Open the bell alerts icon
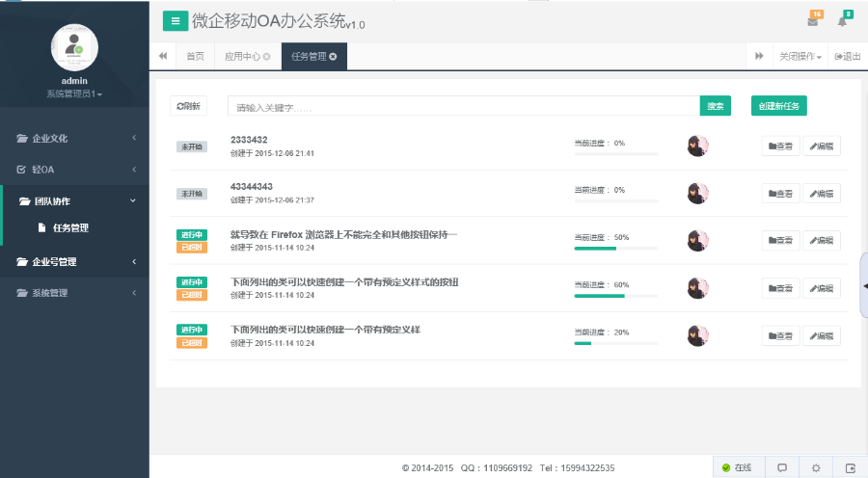Viewport: 868px width, 478px height. tap(842, 21)
